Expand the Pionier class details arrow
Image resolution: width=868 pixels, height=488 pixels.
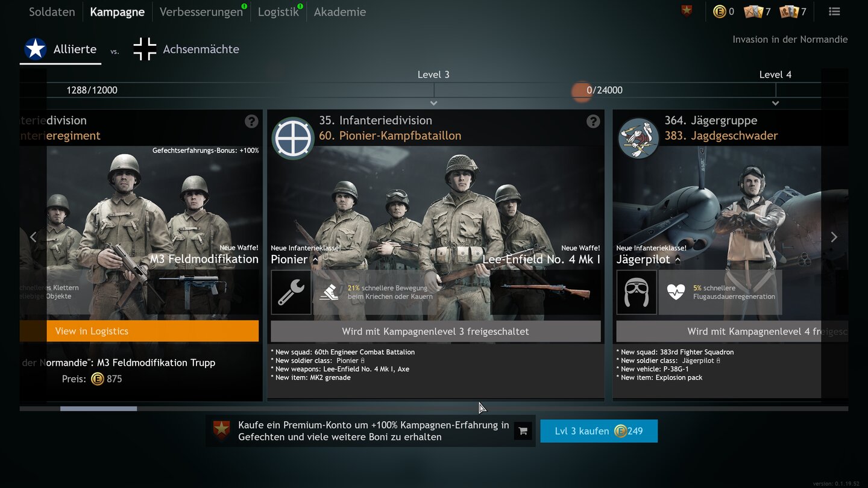[x=315, y=260]
